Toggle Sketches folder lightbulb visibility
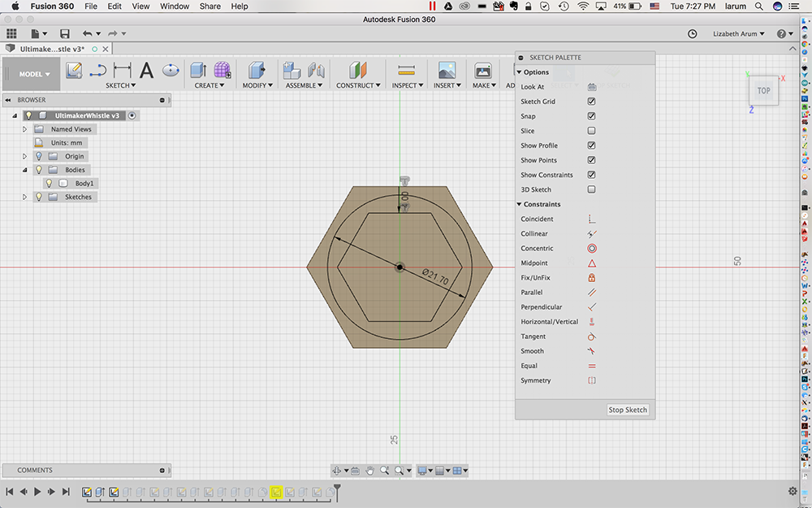The width and height of the screenshot is (812, 508). click(39, 197)
